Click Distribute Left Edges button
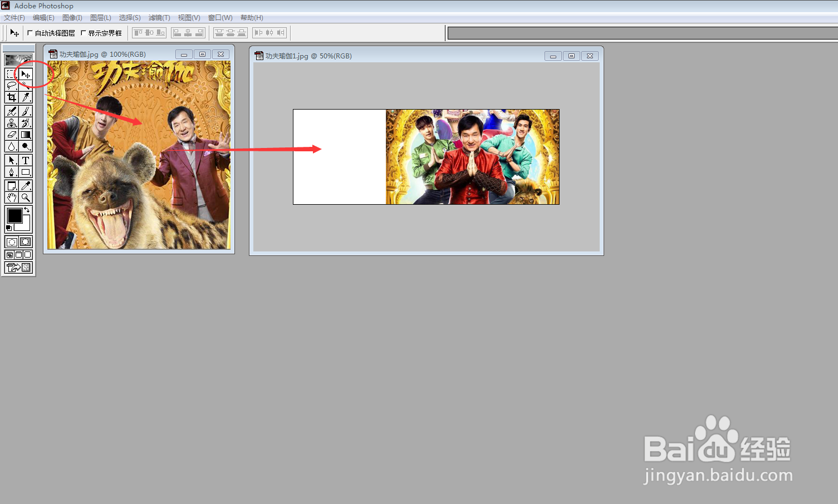 pyautogui.click(x=258, y=33)
